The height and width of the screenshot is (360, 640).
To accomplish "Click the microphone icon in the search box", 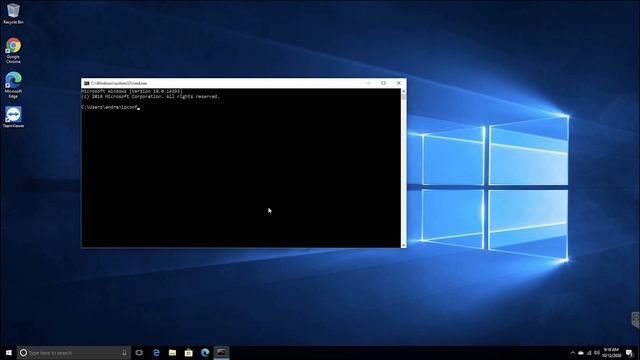I will [124, 353].
